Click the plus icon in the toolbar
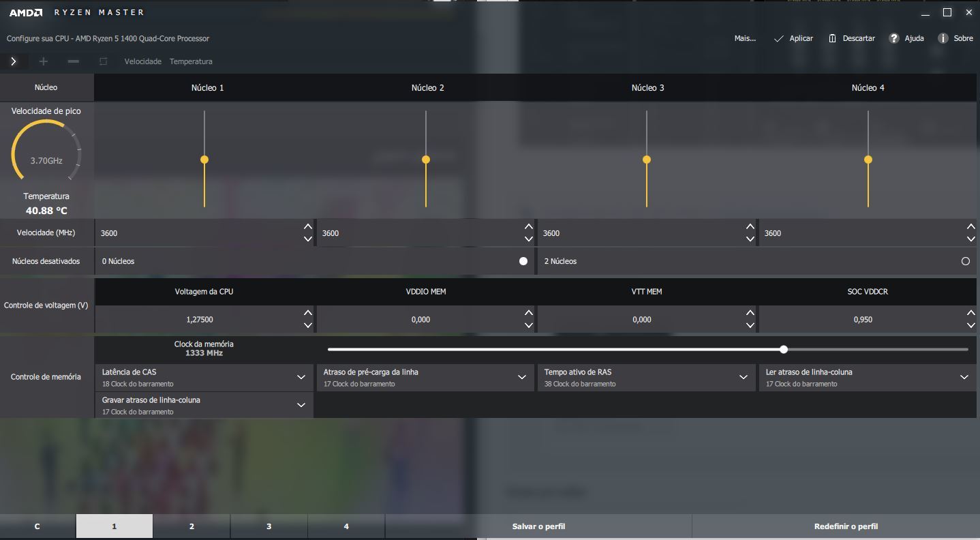This screenshot has height=540, width=980. [44, 61]
